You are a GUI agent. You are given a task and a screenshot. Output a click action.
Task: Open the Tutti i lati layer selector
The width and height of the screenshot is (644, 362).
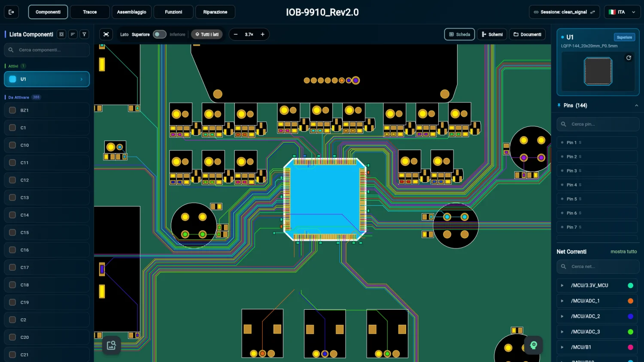click(x=207, y=34)
